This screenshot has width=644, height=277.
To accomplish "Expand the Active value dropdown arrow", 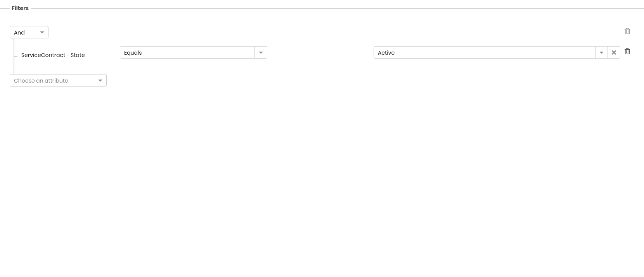I will point(601,52).
